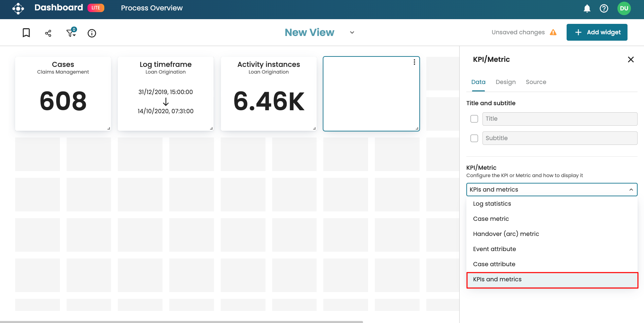
Task: Open the filter icon with badge
Action: [71, 33]
